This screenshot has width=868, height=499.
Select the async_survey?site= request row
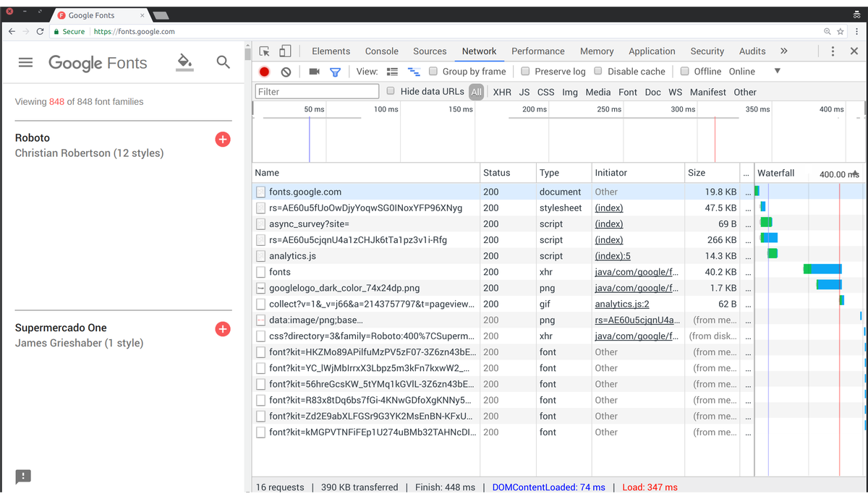point(502,224)
